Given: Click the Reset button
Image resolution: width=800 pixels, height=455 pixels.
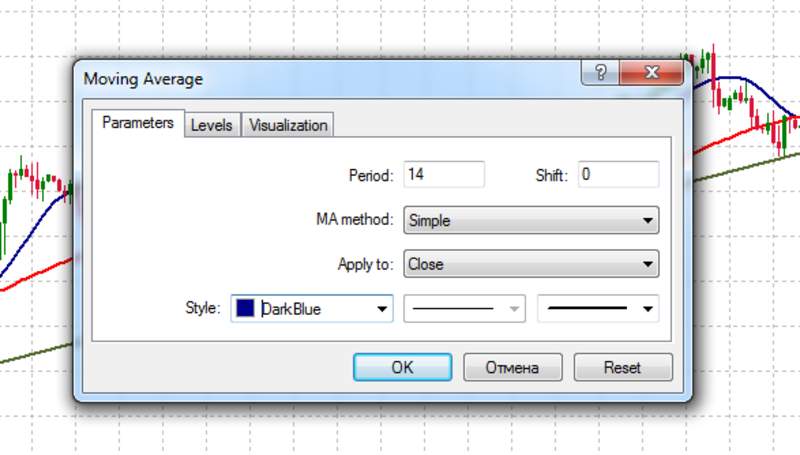Looking at the screenshot, I should click(622, 367).
